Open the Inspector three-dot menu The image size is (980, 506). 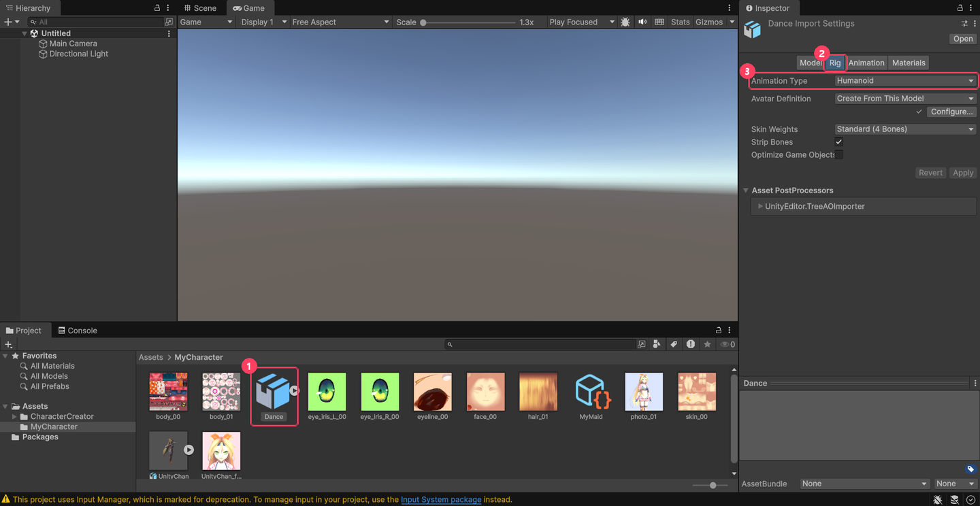(972, 8)
